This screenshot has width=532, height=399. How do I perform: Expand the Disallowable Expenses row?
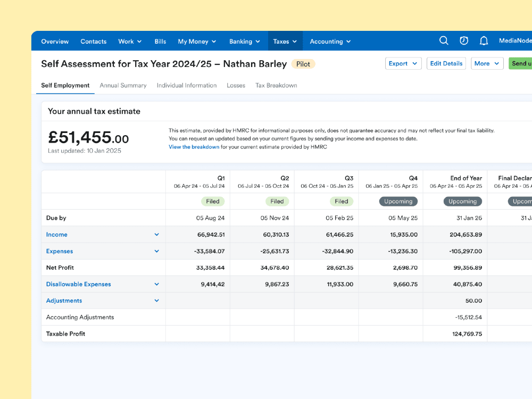point(156,284)
